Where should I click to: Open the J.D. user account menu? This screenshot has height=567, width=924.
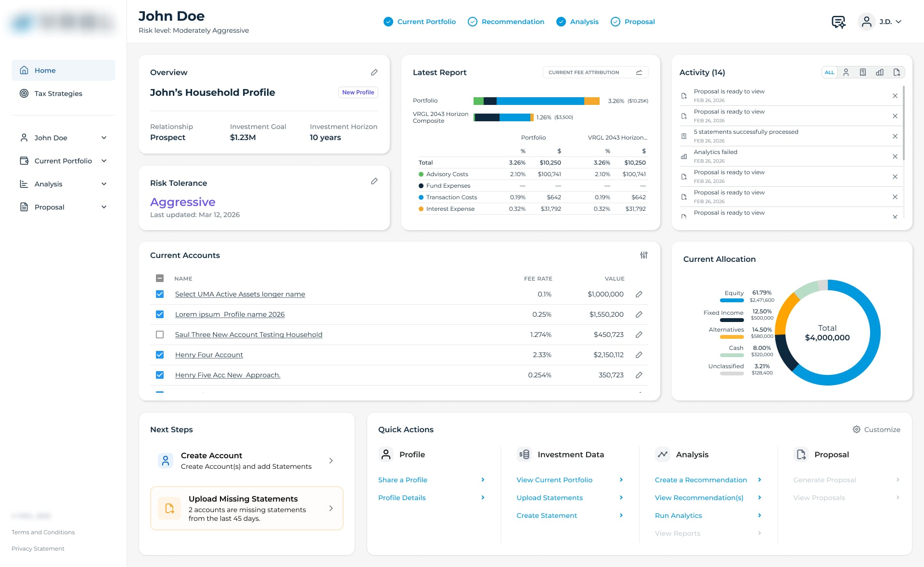point(880,22)
